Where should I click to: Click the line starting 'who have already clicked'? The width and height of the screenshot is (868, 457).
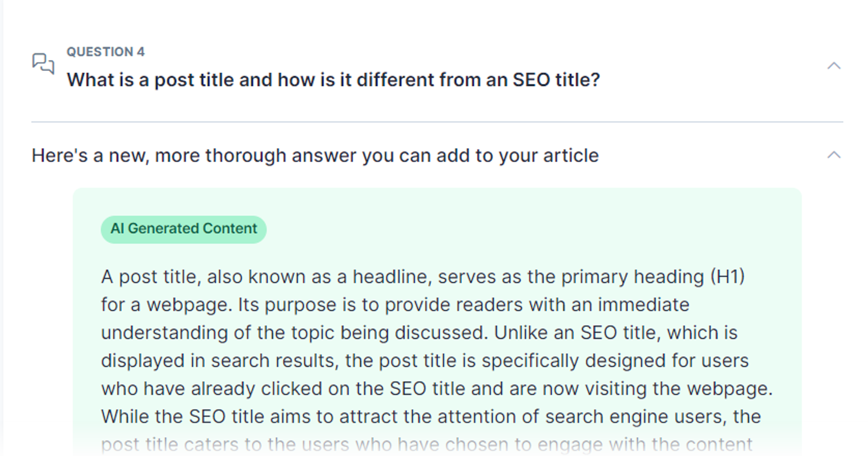pyautogui.click(x=437, y=388)
